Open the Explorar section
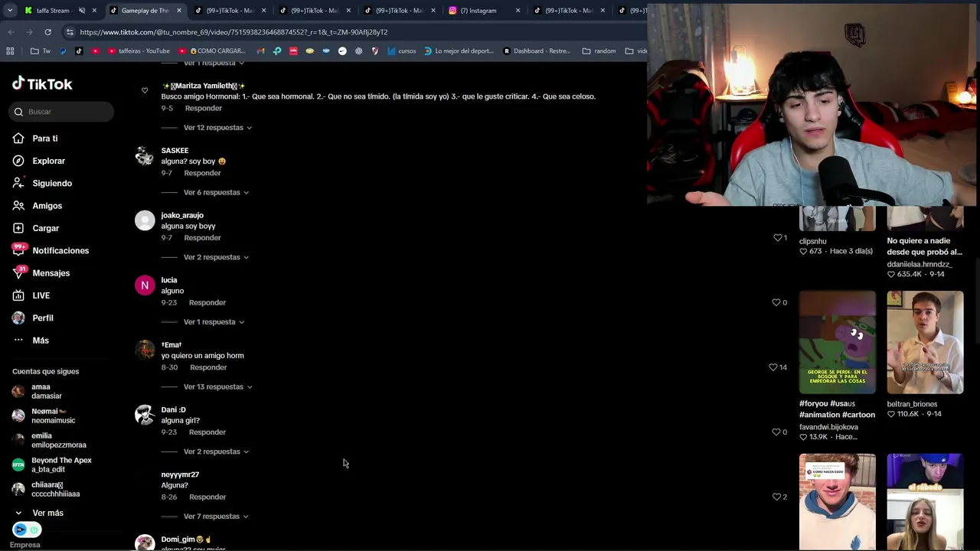The height and width of the screenshot is (551, 980). coord(48,161)
